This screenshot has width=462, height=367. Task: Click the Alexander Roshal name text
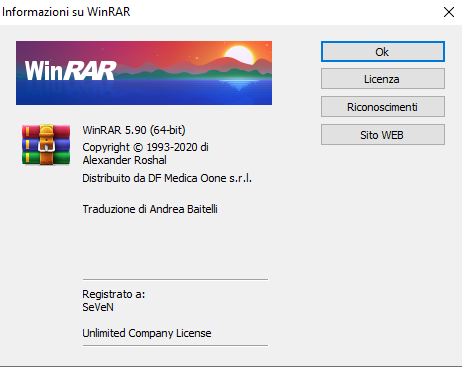[124, 160]
